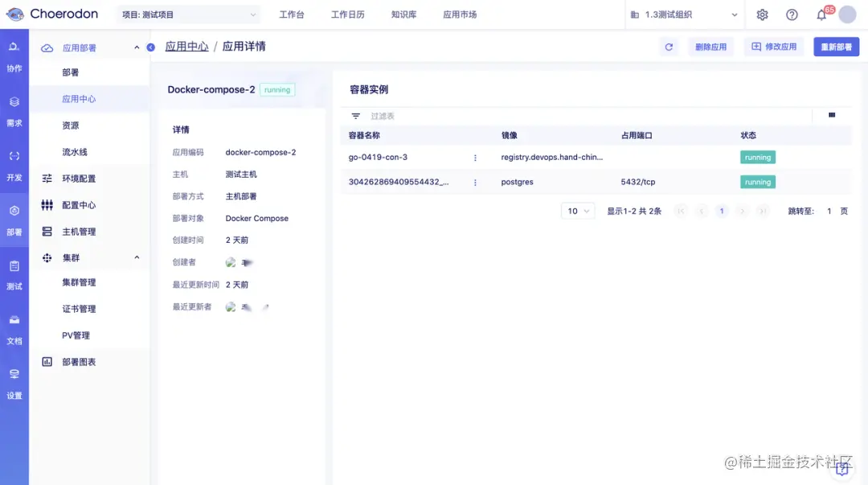Click the 跳转至 page number field
This screenshot has height=485, width=868.
(829, 212)
